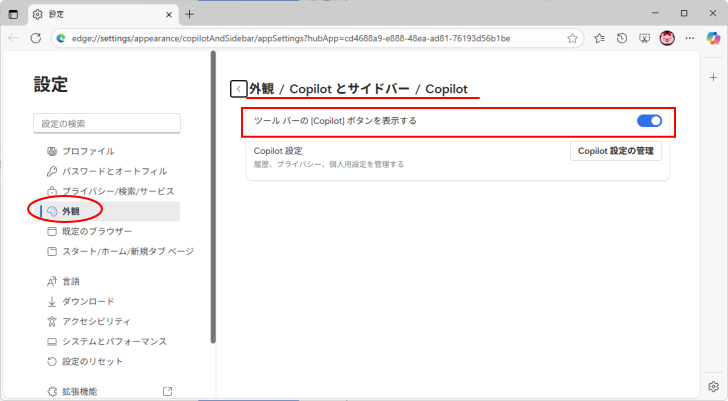Screen dimensions: 728x401
Task: Click the アクセシビリティ person icon
Action: [x=52, y=321]
